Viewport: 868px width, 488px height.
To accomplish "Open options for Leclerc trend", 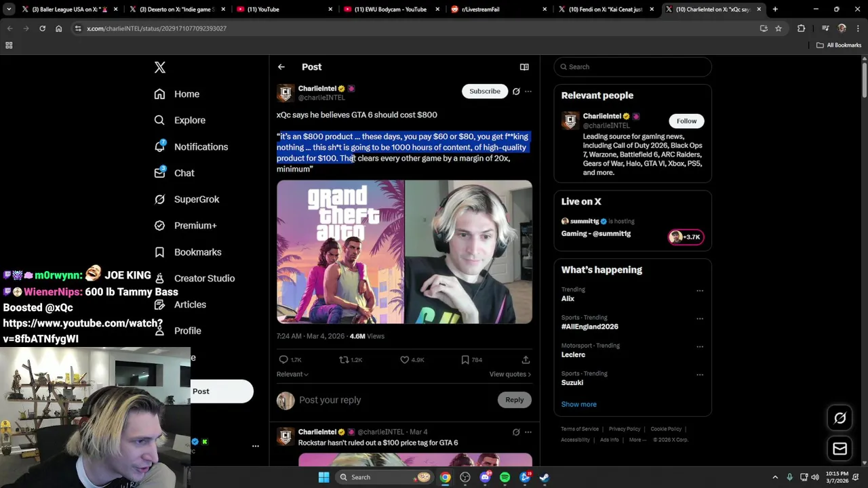I will (x=700, y=346).
